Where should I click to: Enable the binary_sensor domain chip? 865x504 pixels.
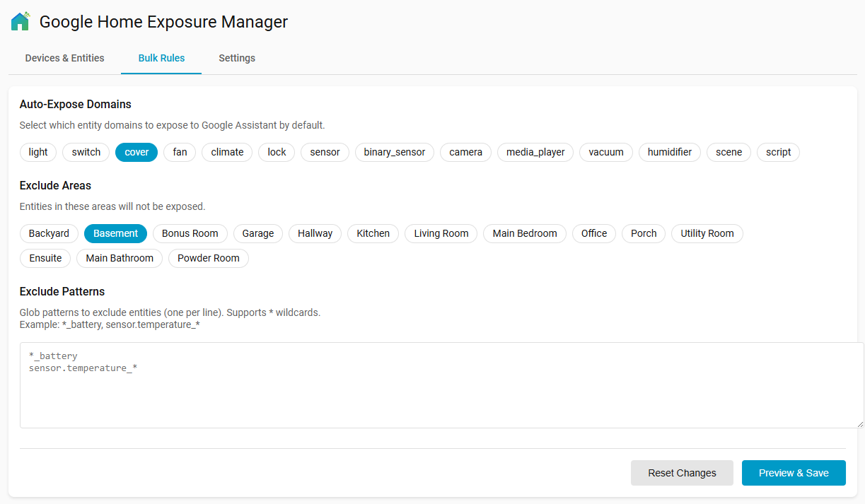(x=395, y=152)
